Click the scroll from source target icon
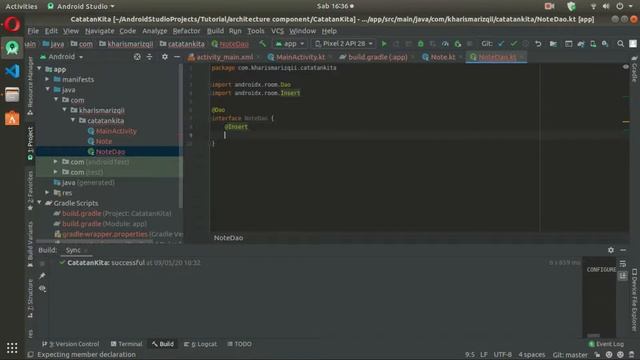The height and width of the screenshot is (360, 640). coord(137,57)
